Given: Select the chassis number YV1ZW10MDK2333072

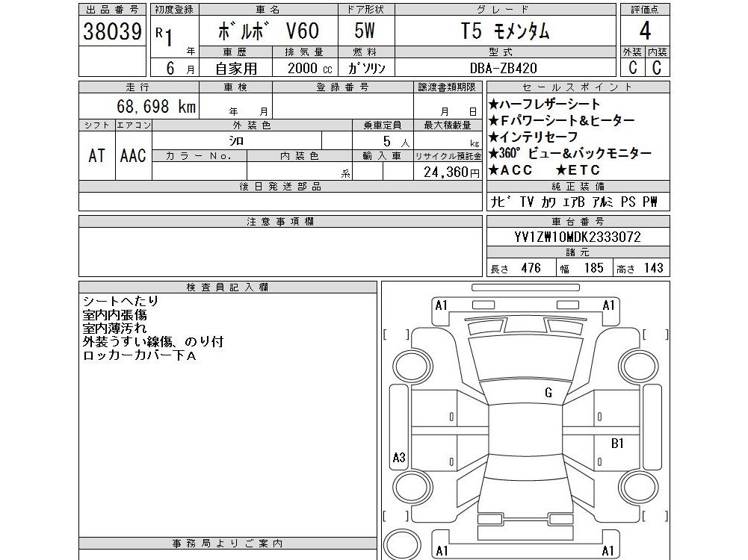Looking at the screenshot, I should tap(578, 237).
